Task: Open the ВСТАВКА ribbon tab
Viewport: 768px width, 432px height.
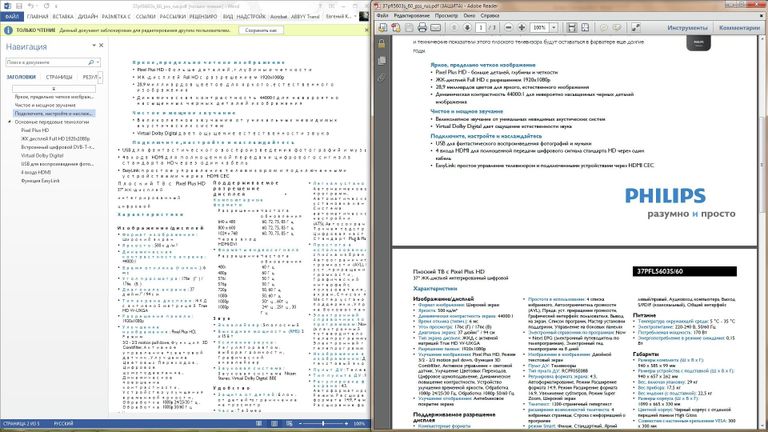Action: click(63, 17)
